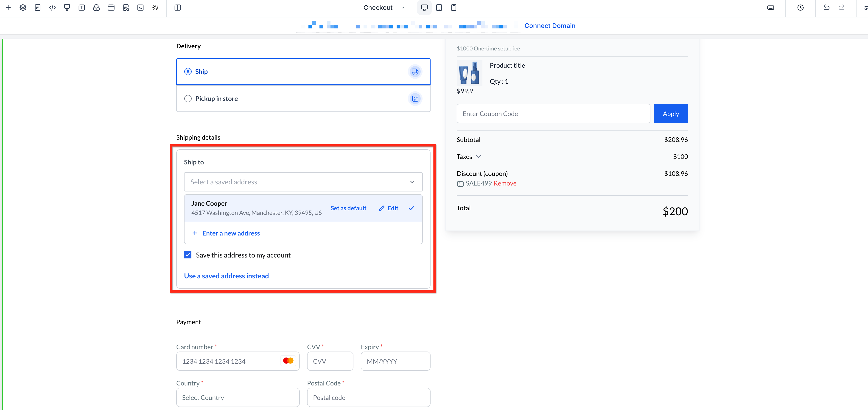Click the cookie consent icon

click(x=155, y=7)
